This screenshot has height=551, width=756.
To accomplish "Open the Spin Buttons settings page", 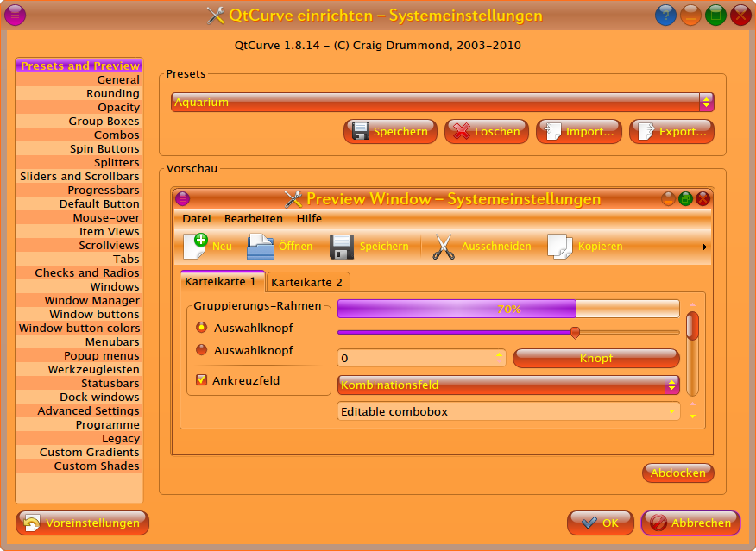I will (x=79, y=148).
